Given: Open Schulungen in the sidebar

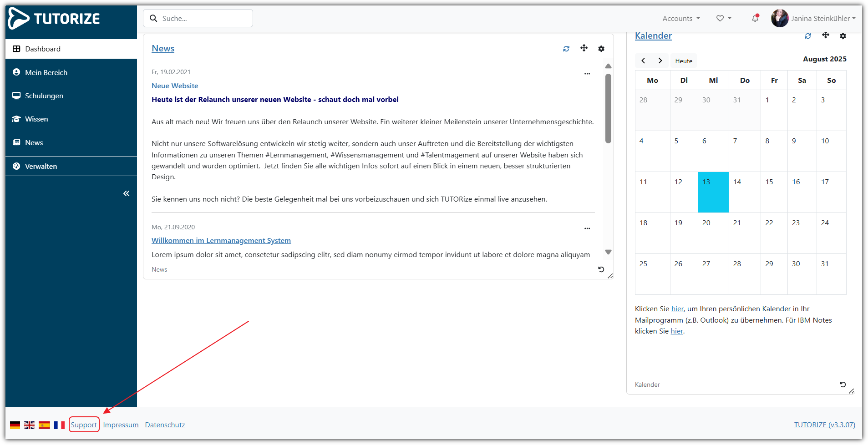Looking at the screenshot, I should click(44, 96).
